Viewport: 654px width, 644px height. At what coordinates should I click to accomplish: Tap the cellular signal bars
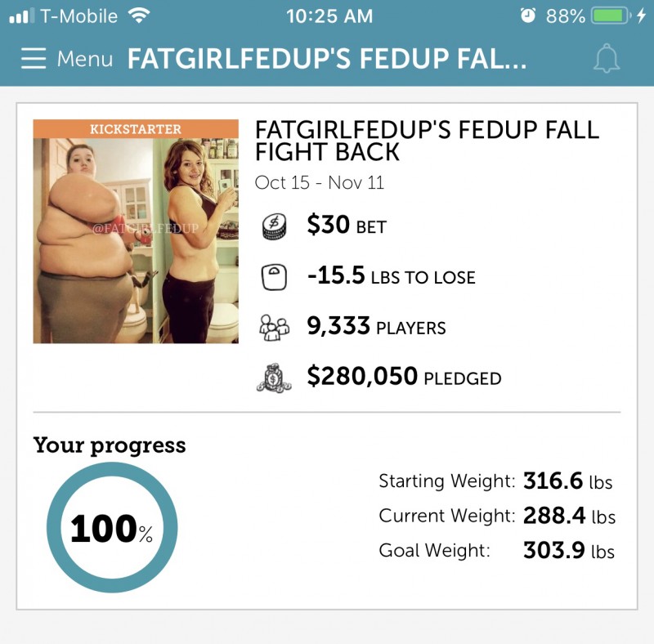[21, 16]
